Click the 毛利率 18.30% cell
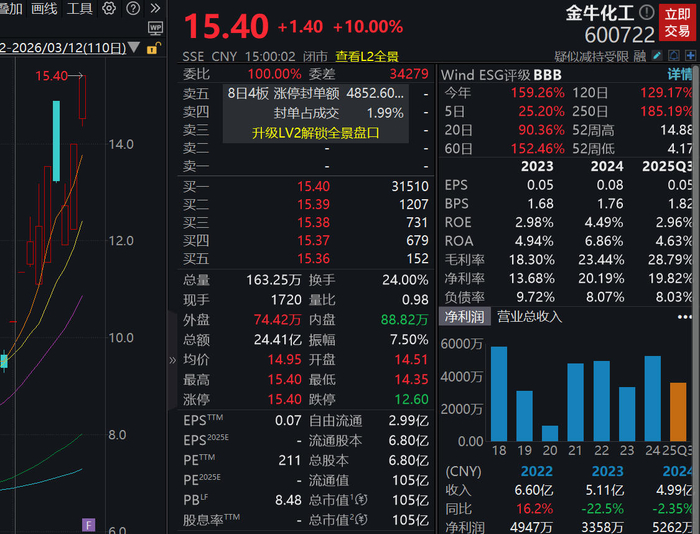This screenshot has width=700, height=534. click(532, 259)
